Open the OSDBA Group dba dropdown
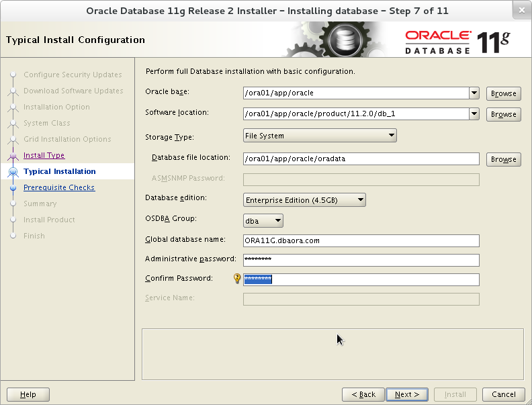Image resolution: width=532 pixels, height=405 pixels. point(263,221)
